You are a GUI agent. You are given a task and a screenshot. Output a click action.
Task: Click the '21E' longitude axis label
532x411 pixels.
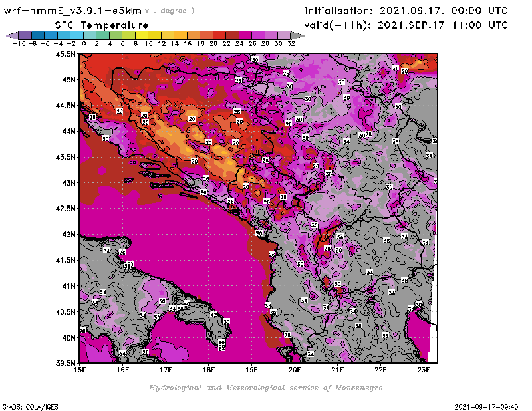[x=338, y=370]
